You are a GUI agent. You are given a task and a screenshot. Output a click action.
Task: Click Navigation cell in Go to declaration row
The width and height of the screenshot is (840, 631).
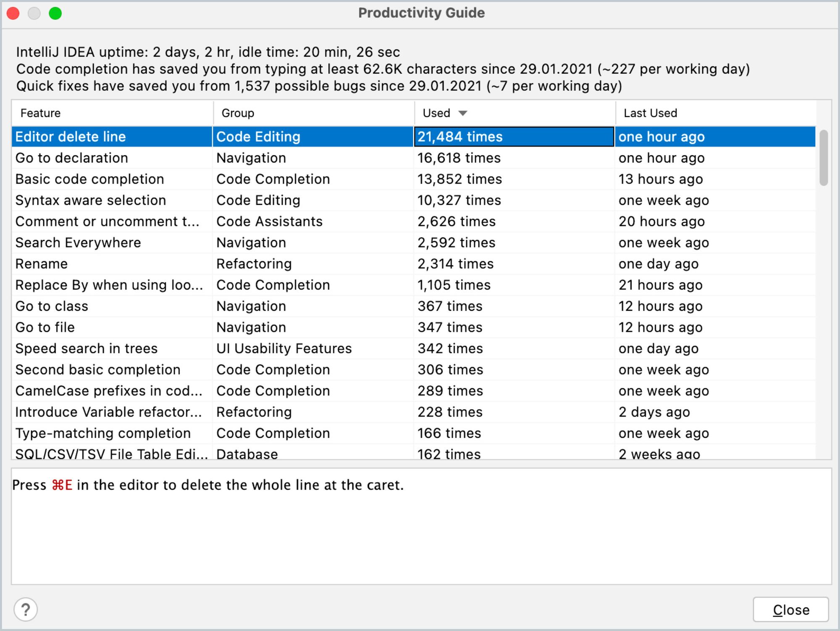tap(313, 158)
